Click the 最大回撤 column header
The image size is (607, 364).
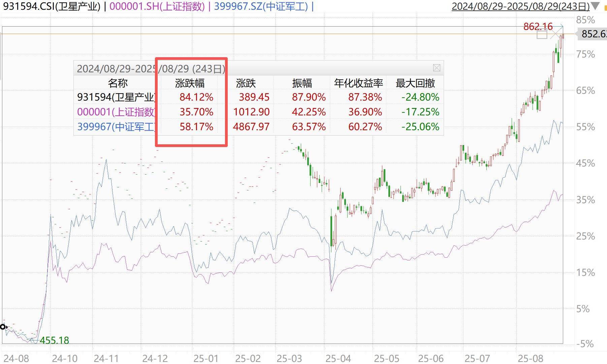[x=415, y=83]
